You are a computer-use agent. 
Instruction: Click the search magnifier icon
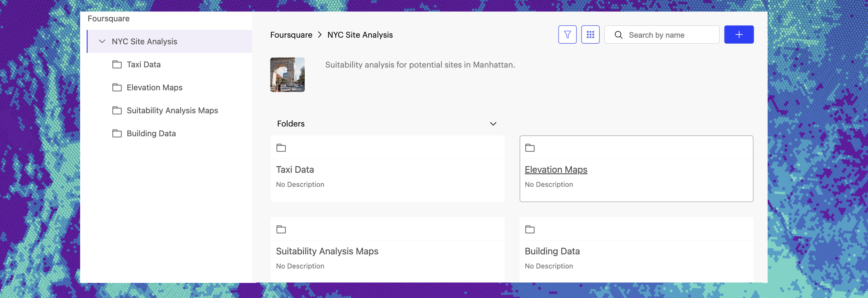[x=618, y=35]
